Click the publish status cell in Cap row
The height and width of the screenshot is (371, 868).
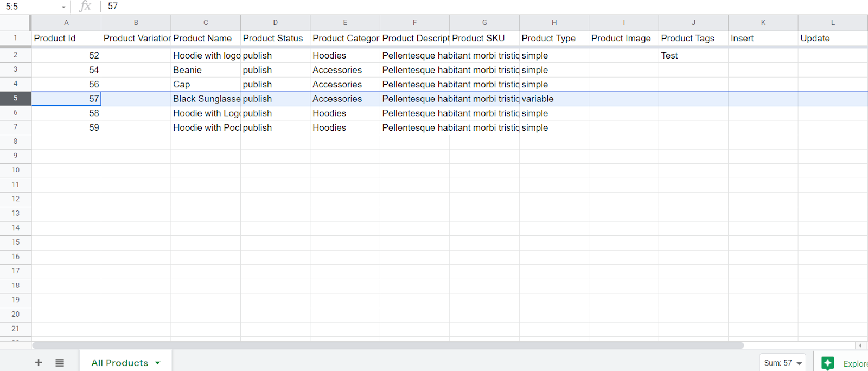(276, 84)
